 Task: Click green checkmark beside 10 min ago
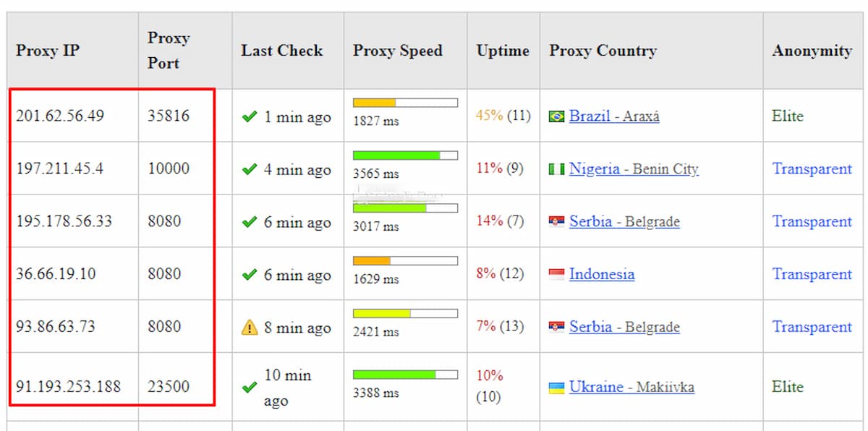tap(250, 388)
